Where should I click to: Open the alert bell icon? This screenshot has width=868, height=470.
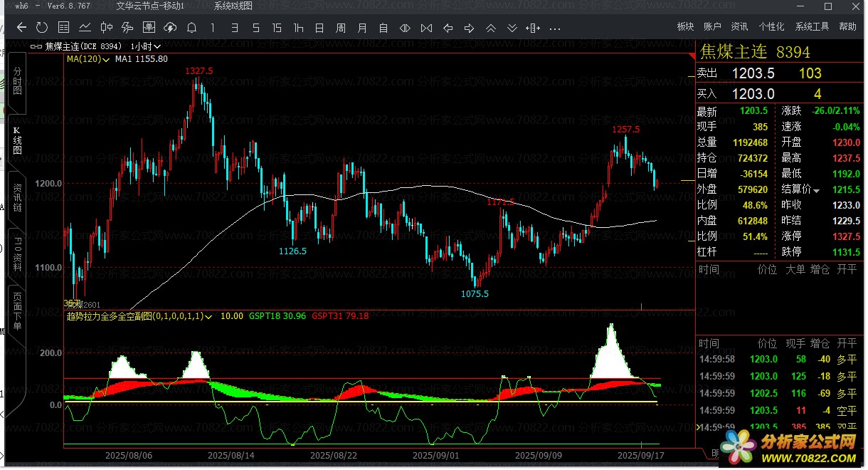(x=191, y=28)
